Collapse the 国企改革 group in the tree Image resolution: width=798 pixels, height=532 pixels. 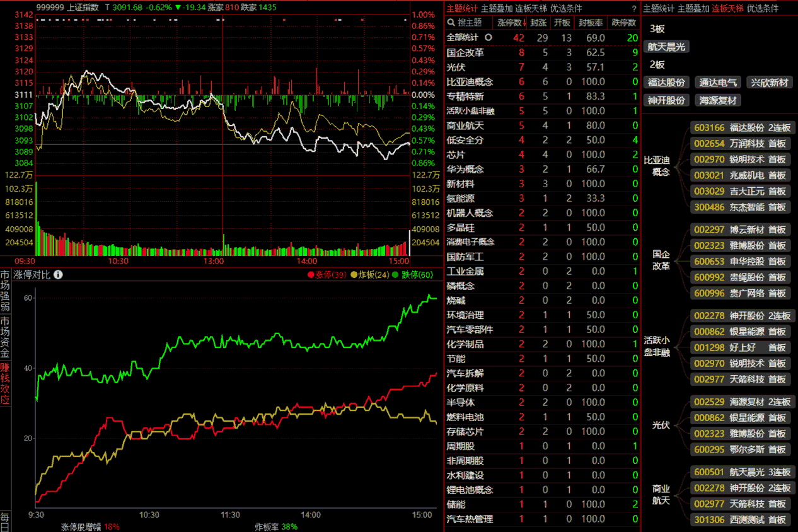[x=661, y=260]
